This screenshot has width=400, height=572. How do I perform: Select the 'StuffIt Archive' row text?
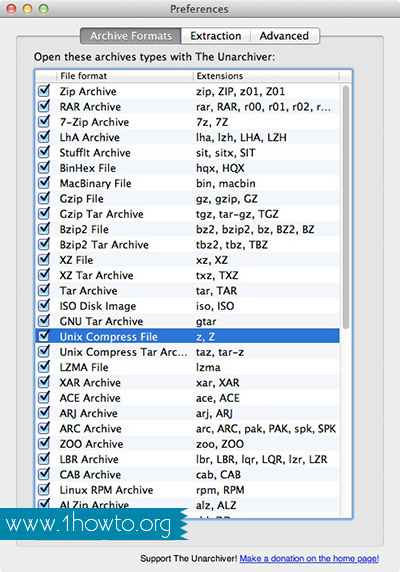tap(95, 152)
